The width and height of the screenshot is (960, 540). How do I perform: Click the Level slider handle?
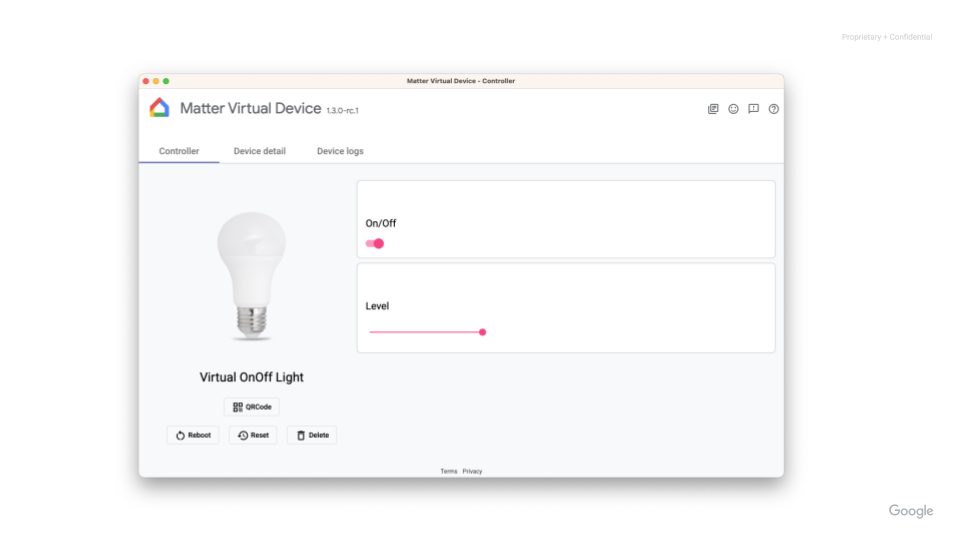click(x=482, y=332)
